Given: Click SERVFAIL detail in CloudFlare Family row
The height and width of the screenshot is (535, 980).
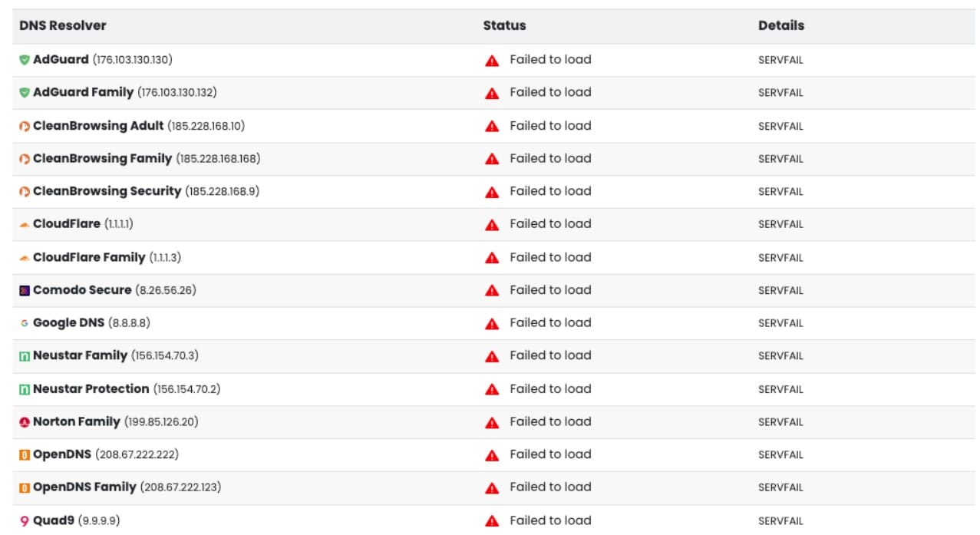Looking at the screenshot, I should (x=780, y=258).
